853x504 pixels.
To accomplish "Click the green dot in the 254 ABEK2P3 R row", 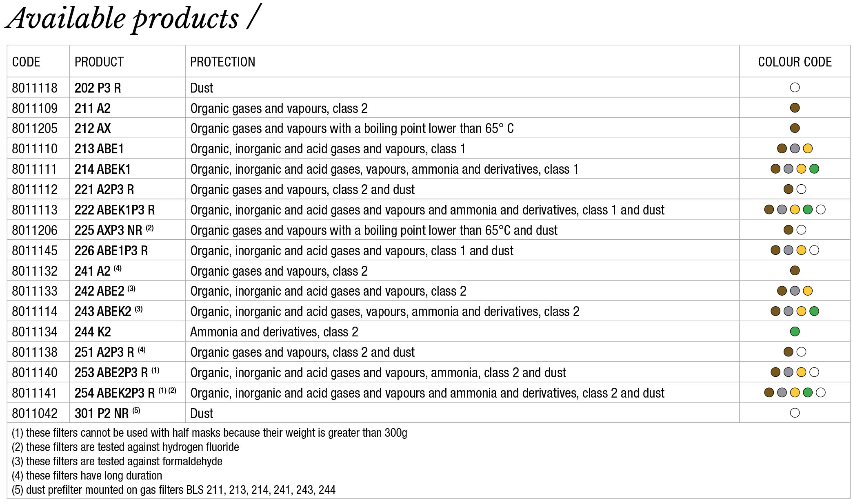I will click(x=808, y=393).
